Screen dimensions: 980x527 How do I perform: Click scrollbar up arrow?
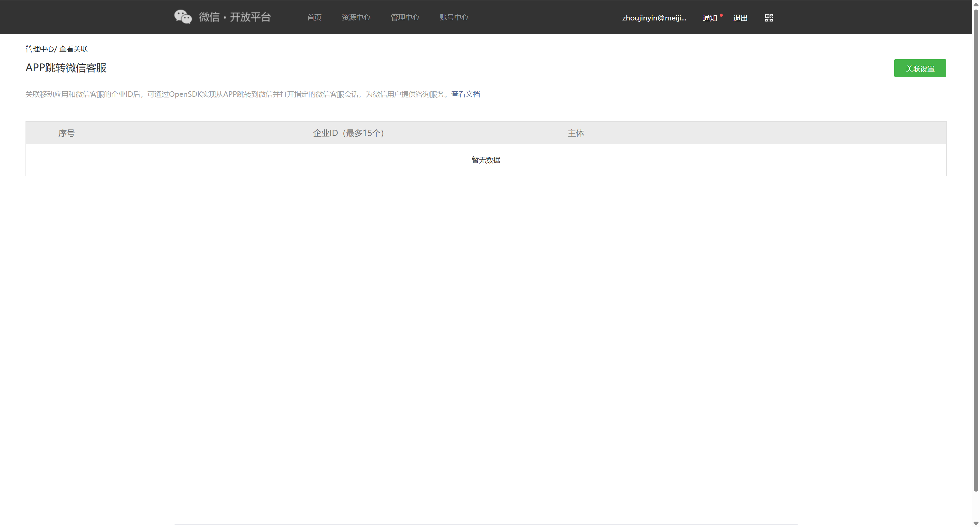pos(976,4)
